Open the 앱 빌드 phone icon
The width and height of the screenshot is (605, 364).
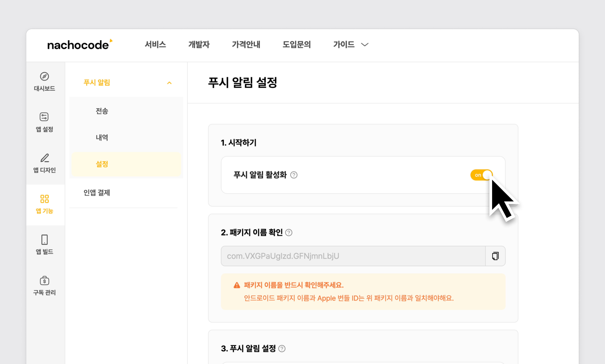click(x=44, y=240)
